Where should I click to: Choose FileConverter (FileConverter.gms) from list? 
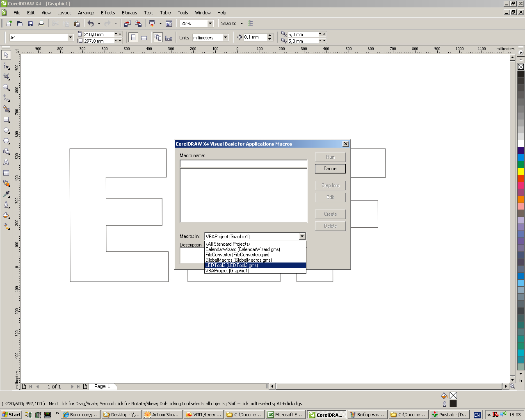(x=255, y=255)
